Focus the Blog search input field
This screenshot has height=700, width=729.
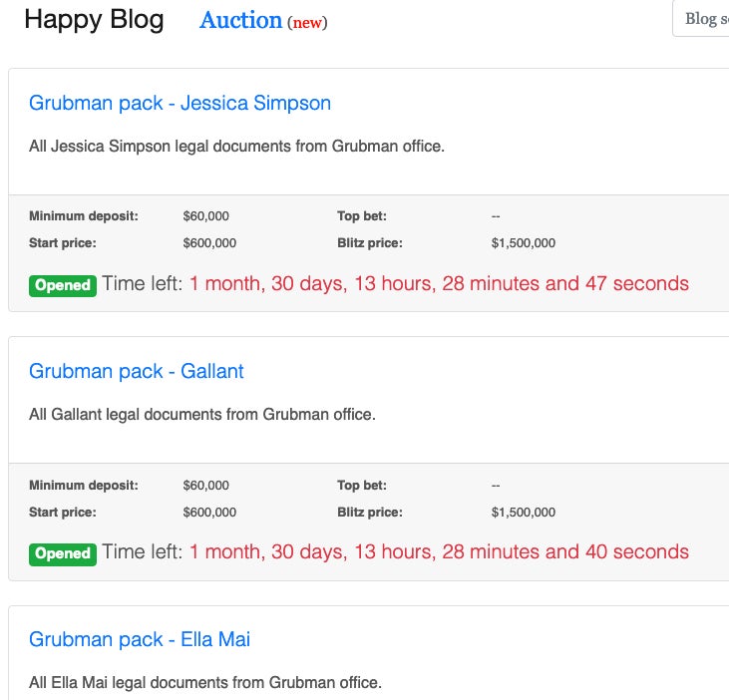tap(701, 19)
